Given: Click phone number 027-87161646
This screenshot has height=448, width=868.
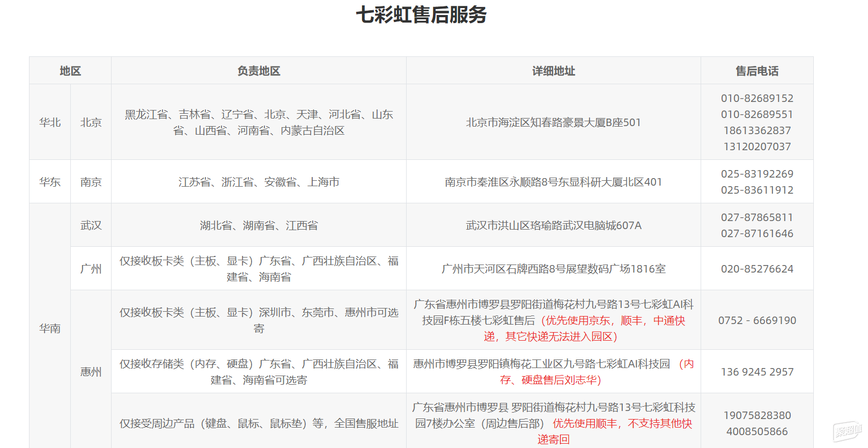Looking at the screenshot, I should pyautogui.click(x=757, y=233).
